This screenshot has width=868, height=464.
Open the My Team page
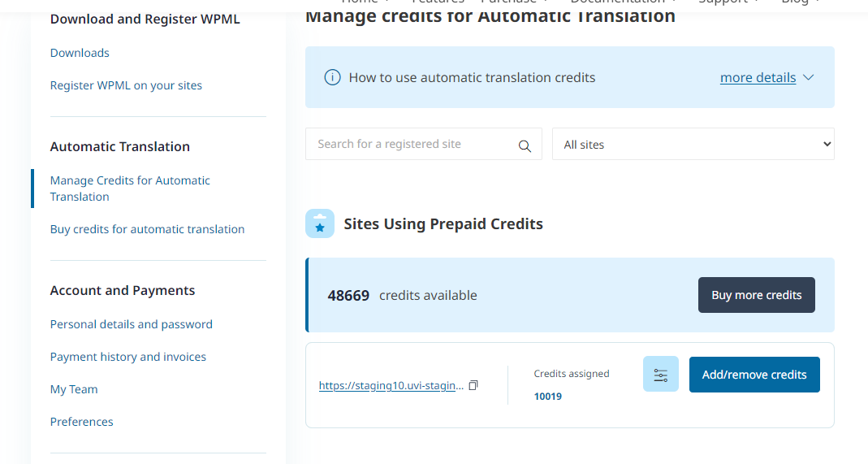coord(74,389)
